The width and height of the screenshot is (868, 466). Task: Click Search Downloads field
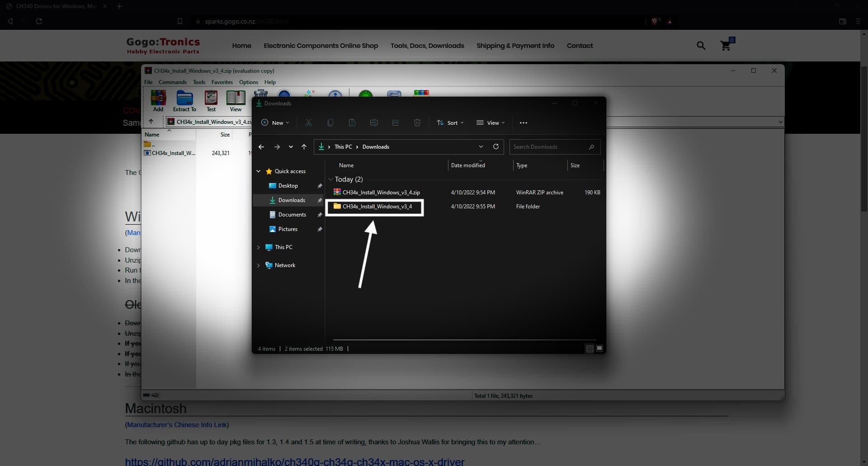coord(555,147)
